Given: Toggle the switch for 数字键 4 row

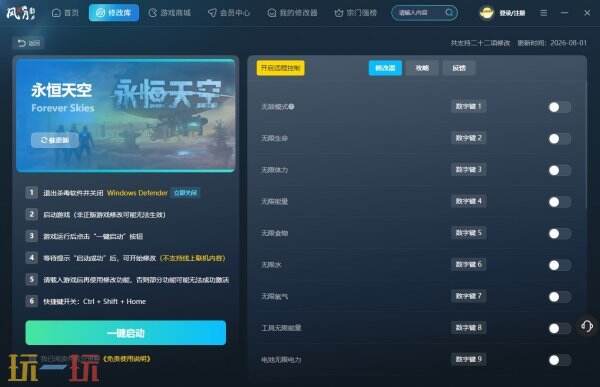Looking at the screenshot, I should pyautogui.click(x=559, y=202).
